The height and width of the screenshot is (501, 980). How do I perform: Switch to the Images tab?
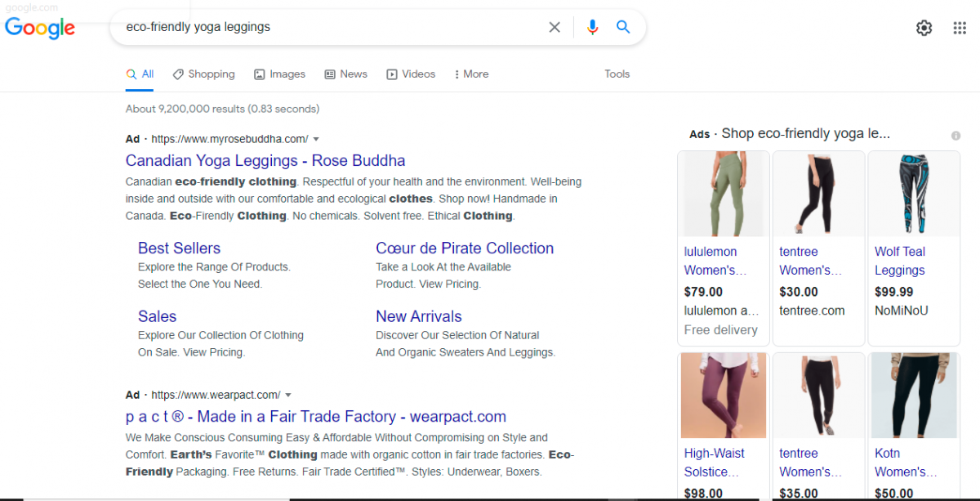(x=279, y=74)
